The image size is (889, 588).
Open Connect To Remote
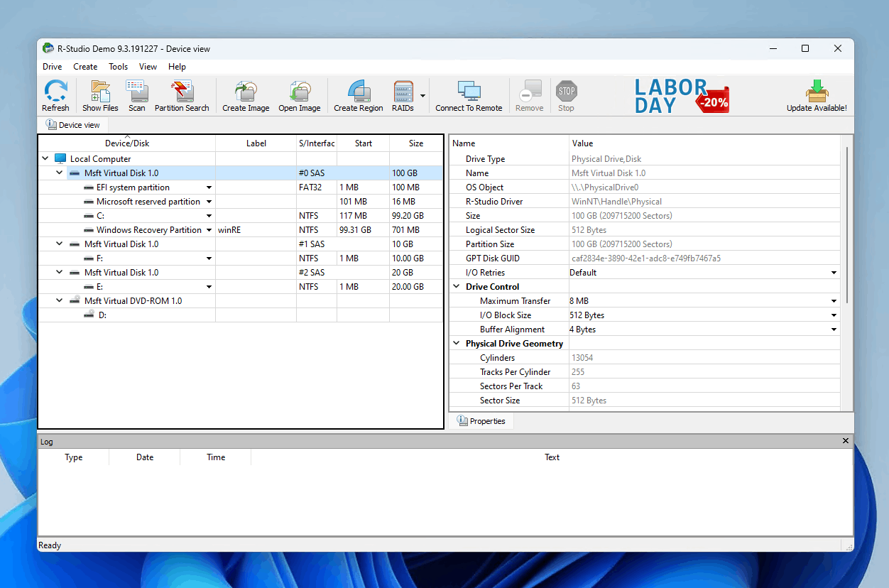coord(469,95)
